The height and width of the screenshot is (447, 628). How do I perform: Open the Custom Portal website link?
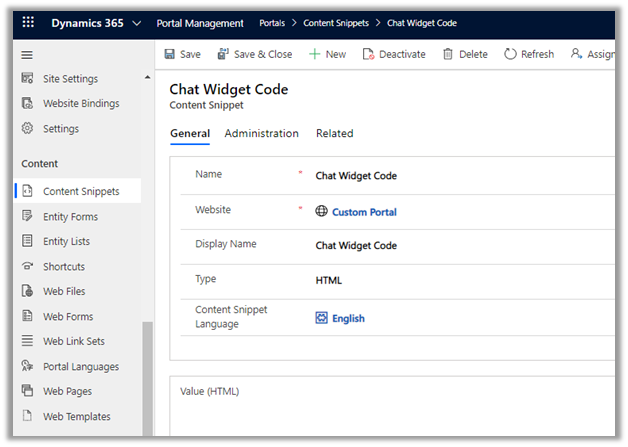click(364, 212)
